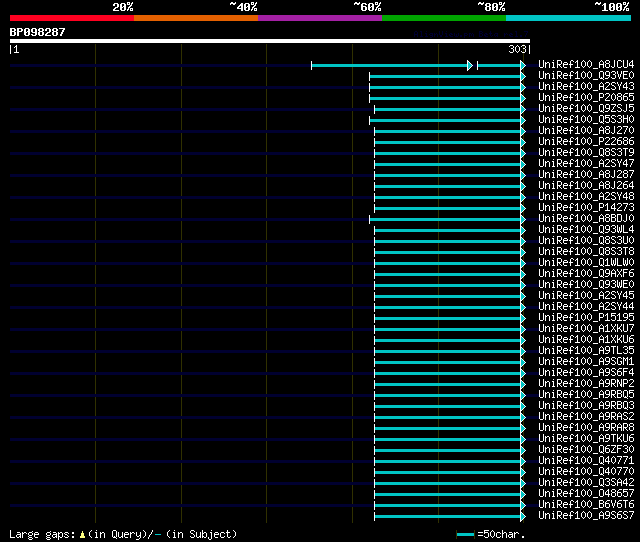This screenshot has height=542, width=640.
Task: Open UniRef100_A8BDJ0 label
Action: coord(586,219)
